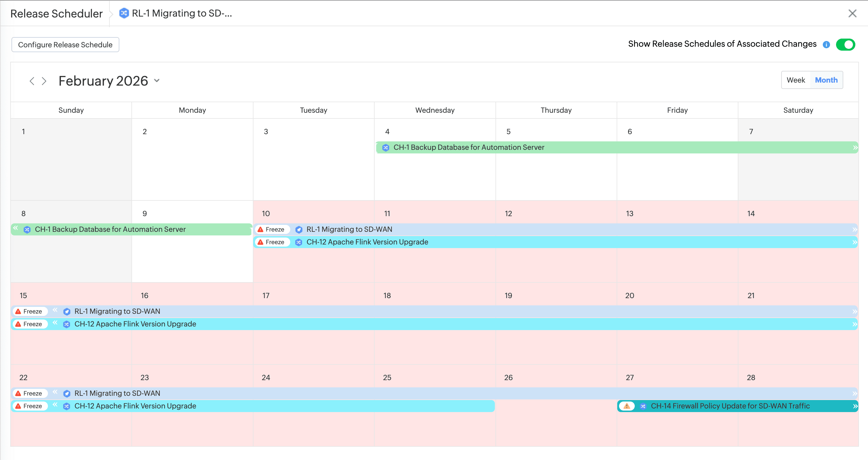Viewport: 868px width, 460px height.
Task: Open the February 2026 month dropdown
Action: (x=157, y=80)
